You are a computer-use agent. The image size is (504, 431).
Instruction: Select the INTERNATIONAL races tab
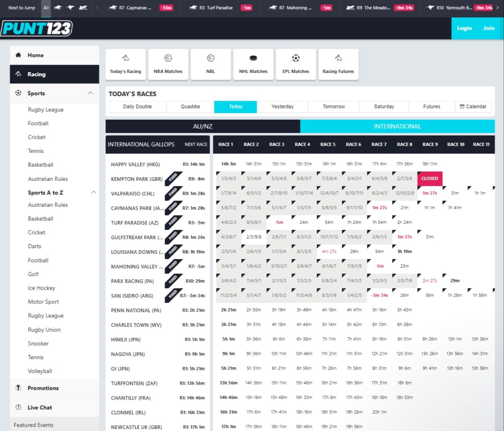point(397,126)
